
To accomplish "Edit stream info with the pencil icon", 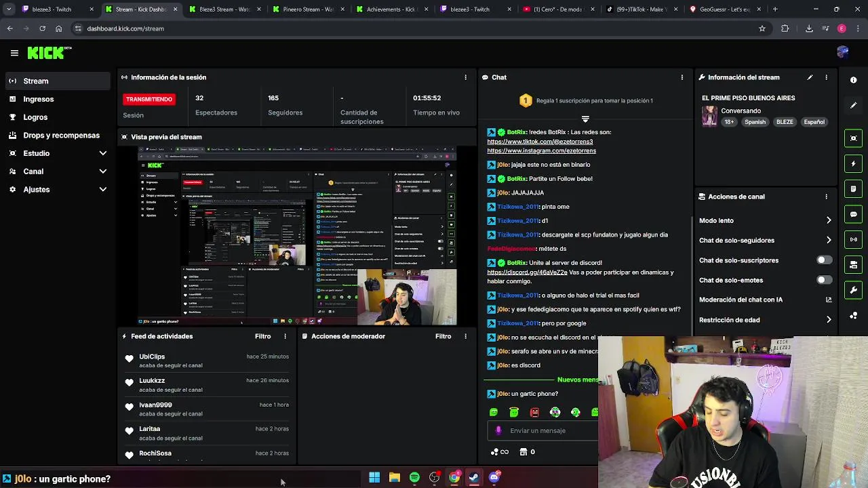I will (x=810, y=77).
